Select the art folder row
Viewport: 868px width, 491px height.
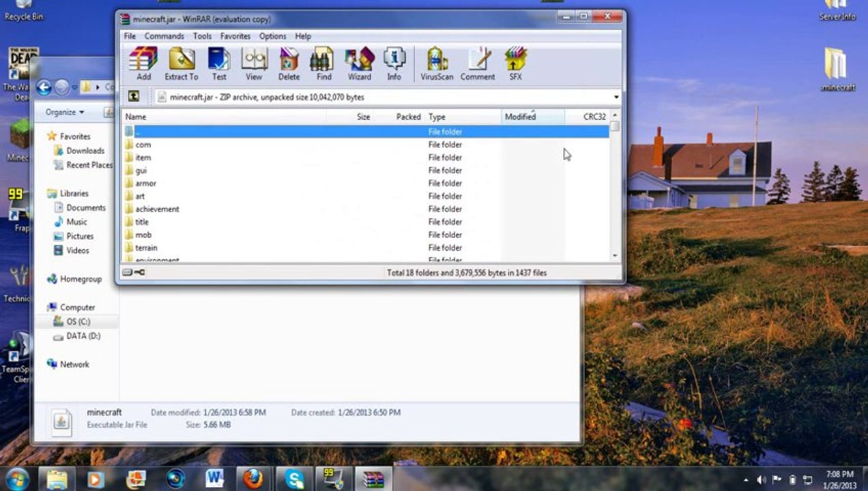coord(366,196)
